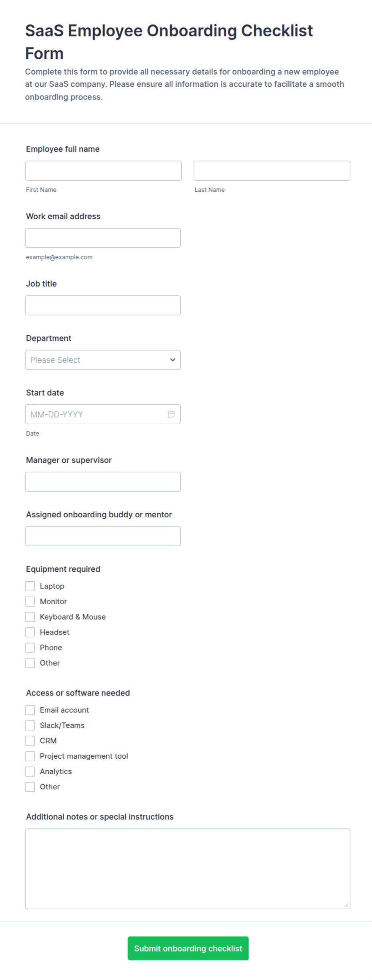Image resolution: width=372 pixels, height=980 pixels.
Task: Grab the notes textarea resize handle
Action: tap(346, 905)
